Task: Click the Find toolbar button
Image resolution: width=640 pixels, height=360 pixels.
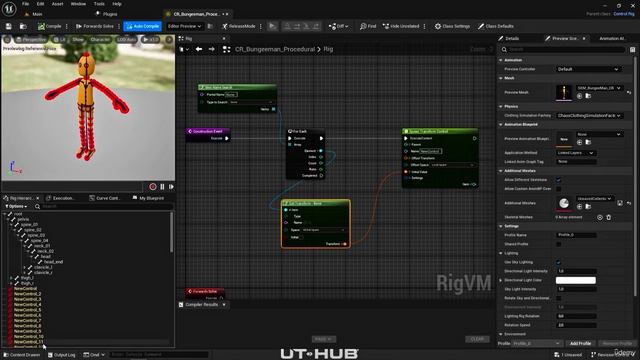Action: (x=368, y=26)
